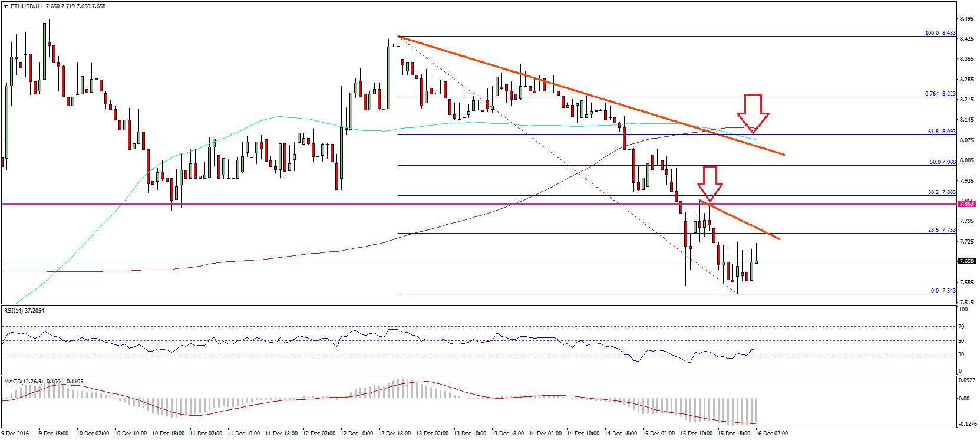Click price axis value 8.425
Image resolution: width=980 pixels, height=440 pixels.
tap(966, 39)
